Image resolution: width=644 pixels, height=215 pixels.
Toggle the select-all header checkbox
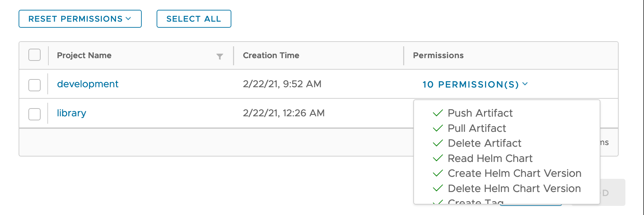point(34,55)
